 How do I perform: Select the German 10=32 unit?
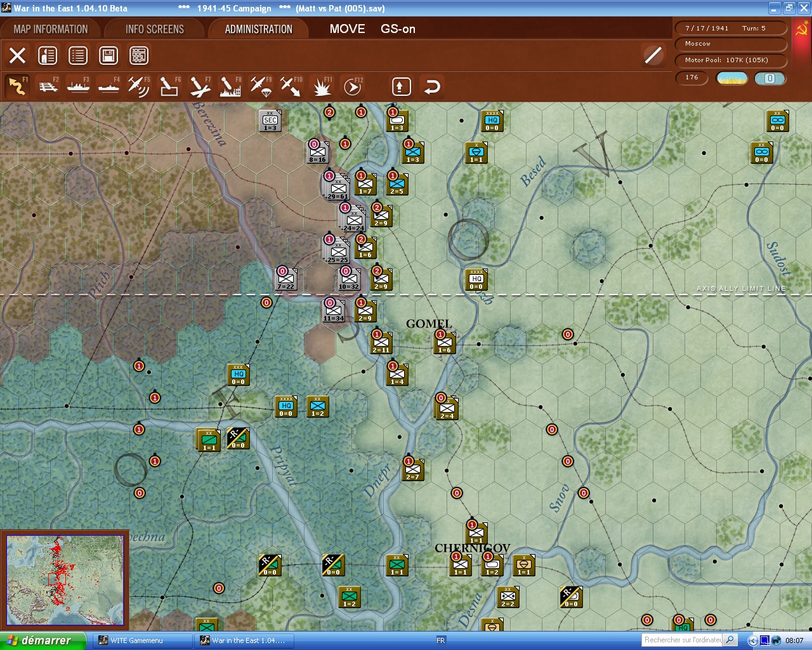coord(349,279)
